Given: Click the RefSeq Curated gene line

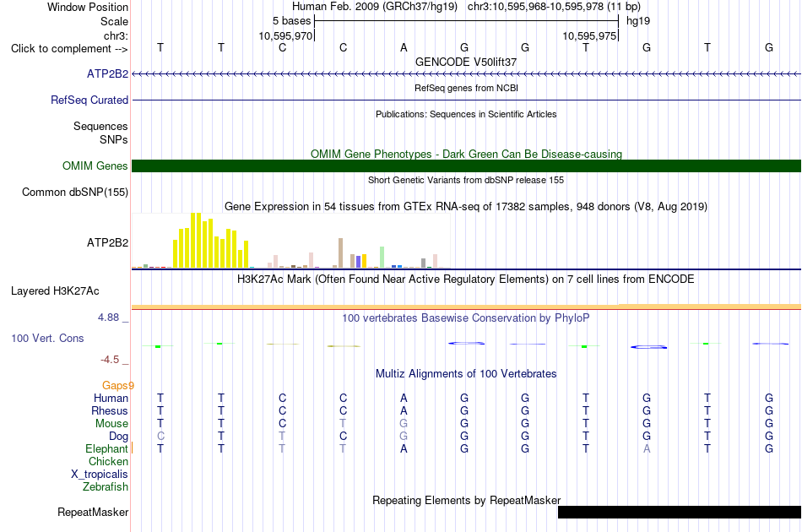Looking at the screenshot, I should 467,100.
